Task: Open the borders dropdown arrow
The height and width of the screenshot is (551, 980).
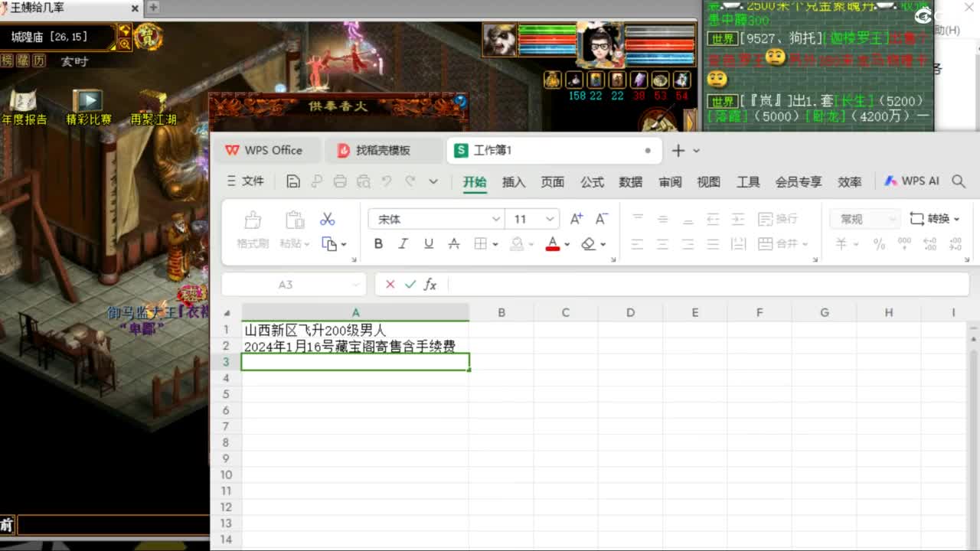Action: [x=495, y=244]
